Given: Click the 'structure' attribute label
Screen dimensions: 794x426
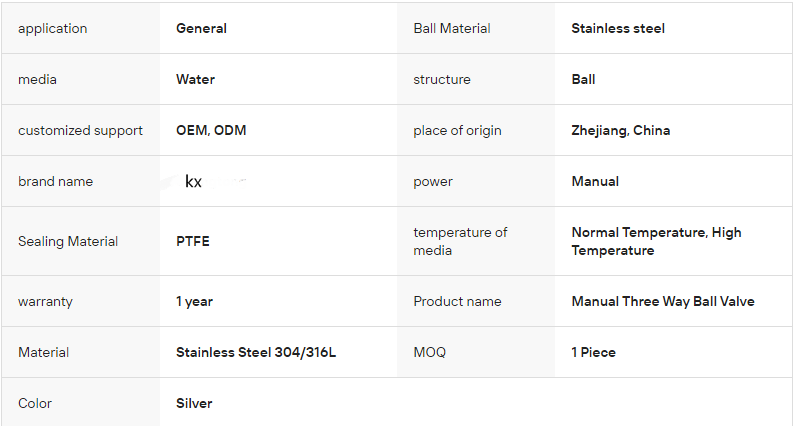Looking at the screenshot, I should click(x=442, y=79).
